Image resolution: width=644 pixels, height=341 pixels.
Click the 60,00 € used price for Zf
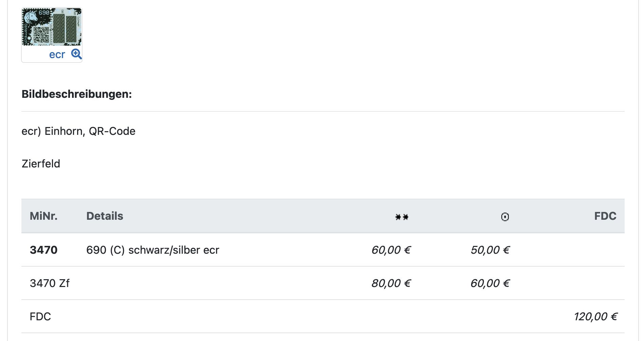490,283
